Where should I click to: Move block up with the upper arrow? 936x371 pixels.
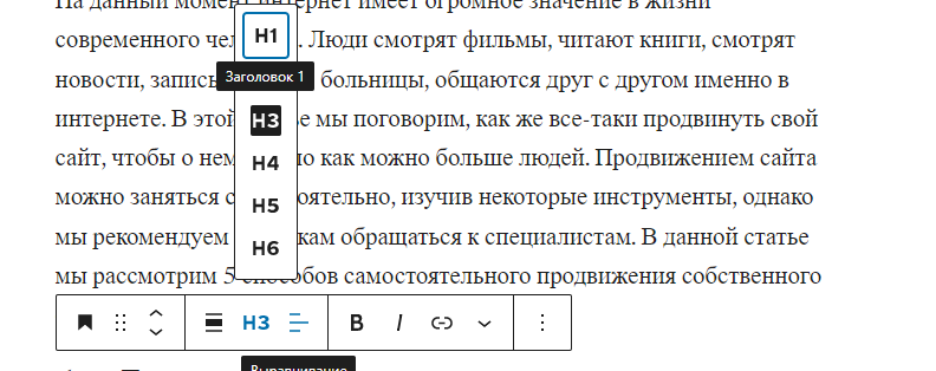[156, 313]
